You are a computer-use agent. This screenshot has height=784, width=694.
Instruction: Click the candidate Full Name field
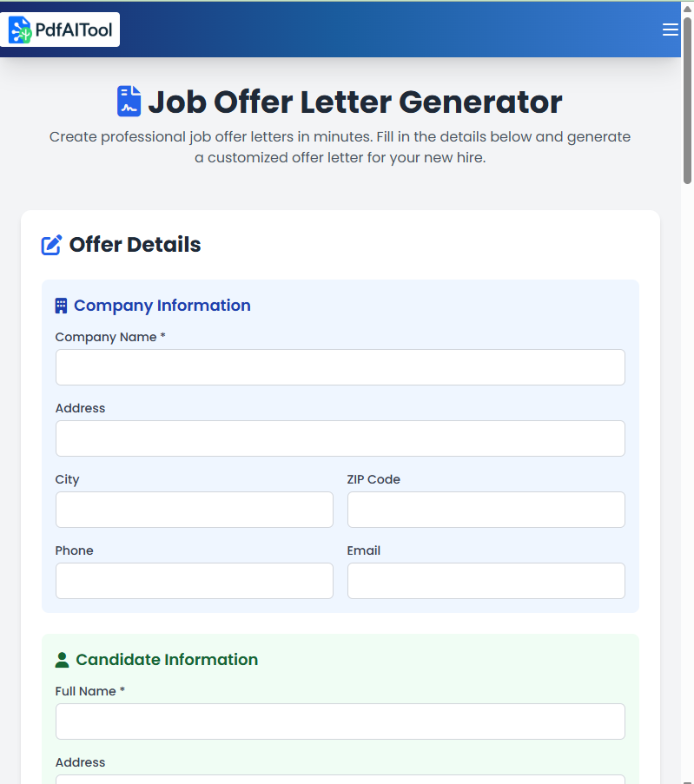point(340,721)
